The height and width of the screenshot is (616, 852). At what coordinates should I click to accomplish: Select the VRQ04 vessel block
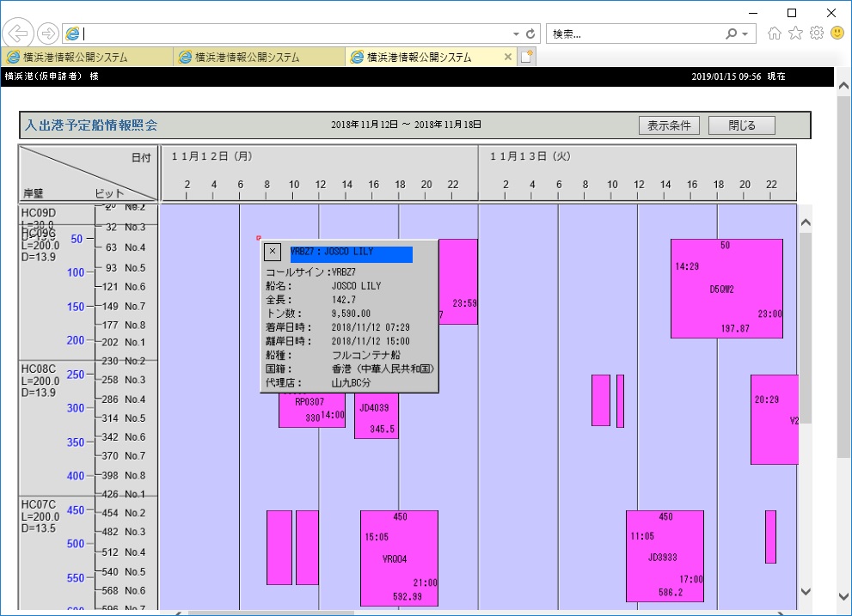[399, 558]
